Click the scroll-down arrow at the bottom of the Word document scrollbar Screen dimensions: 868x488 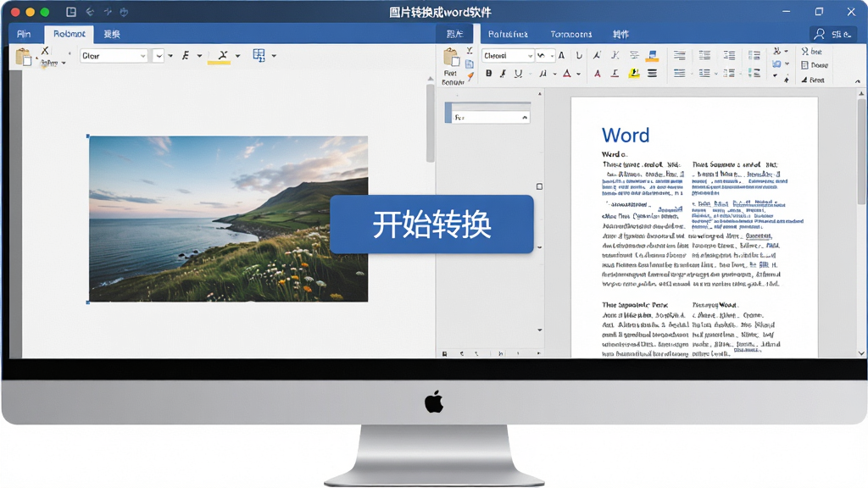coord(861,353)
